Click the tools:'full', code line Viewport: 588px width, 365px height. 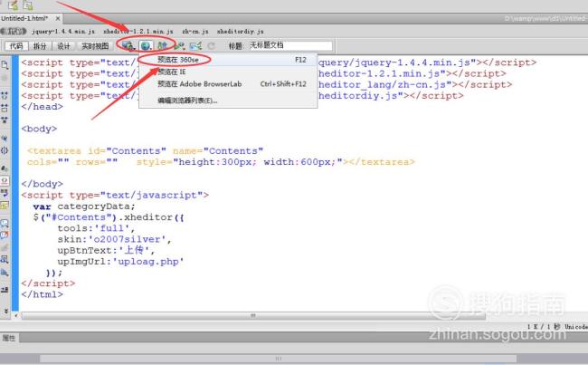point(96,228)
